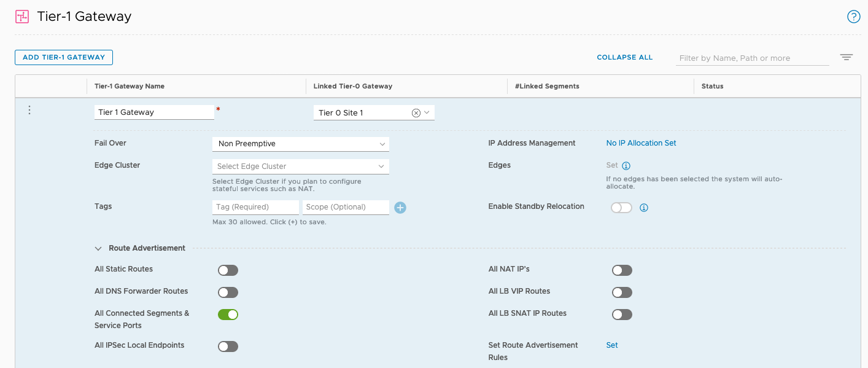The image size is (868, 368).
Task: Enable All Static Routes toggle
Action: pyautogui.click(x=228, y=270)
